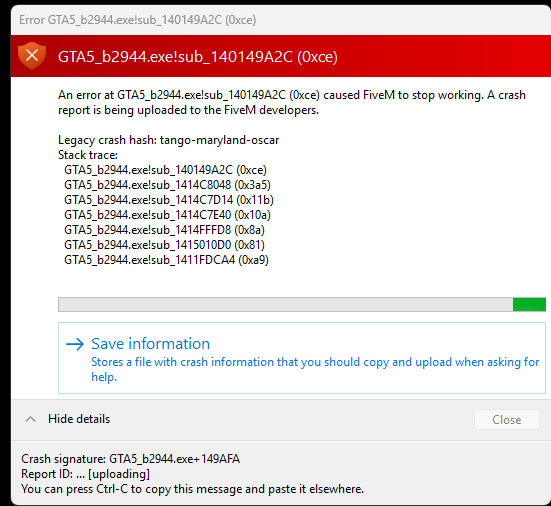
Task: Click the crash report upload progress bar
Action: pyautogui.click(x=302, y=304)
